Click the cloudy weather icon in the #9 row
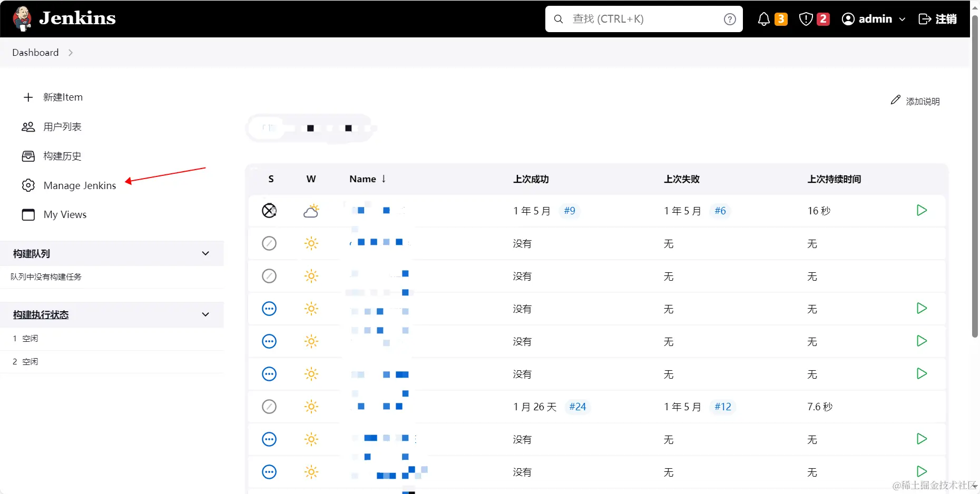Viewport: 980px width, 494px height. pos(311,211)
